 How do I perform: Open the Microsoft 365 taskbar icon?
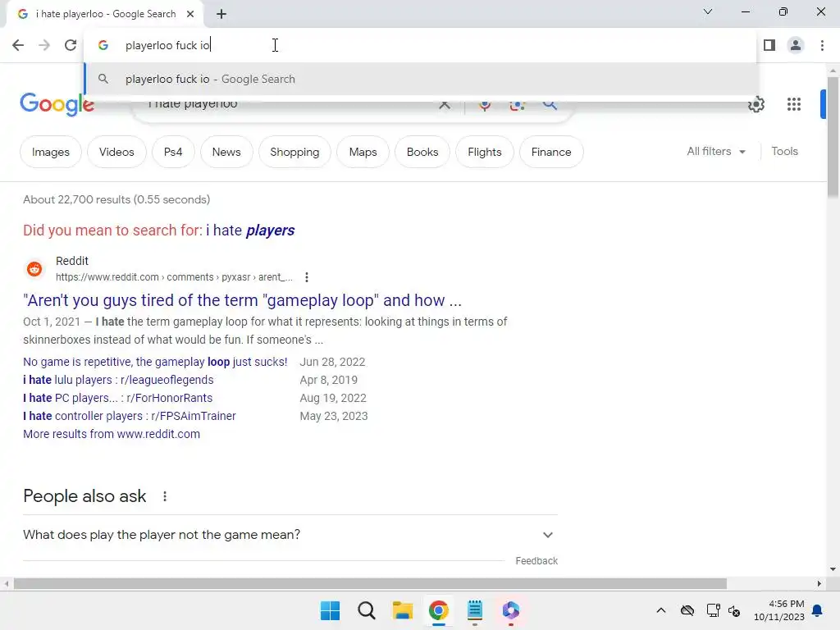click(x=510, y=610)
